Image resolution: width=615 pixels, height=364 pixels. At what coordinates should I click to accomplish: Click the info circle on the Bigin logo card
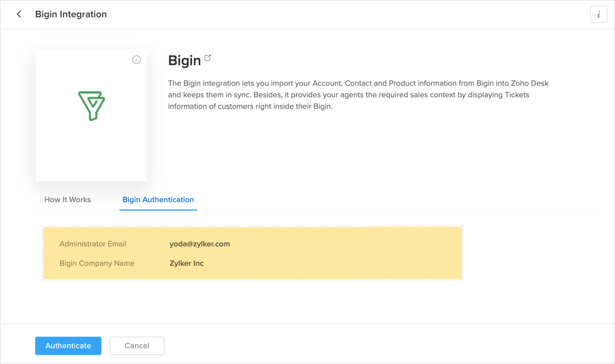click(x=137, y=60)
